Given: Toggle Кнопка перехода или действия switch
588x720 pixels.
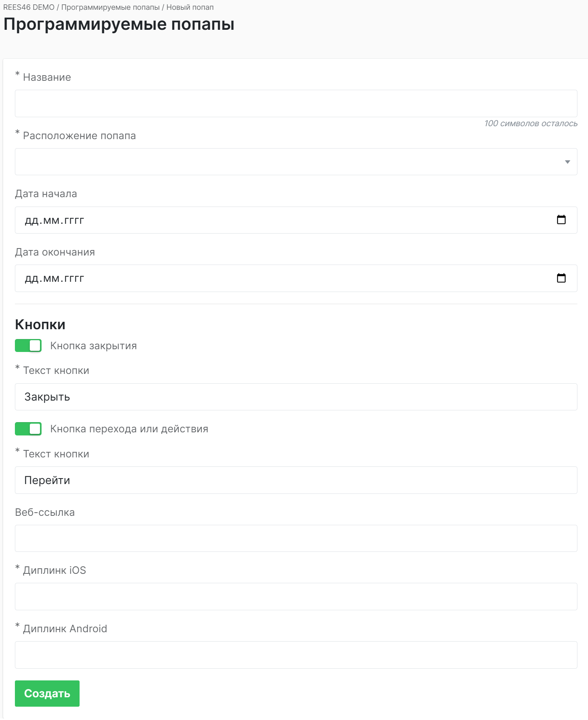Looking at the screenshot, I should 28,429.
